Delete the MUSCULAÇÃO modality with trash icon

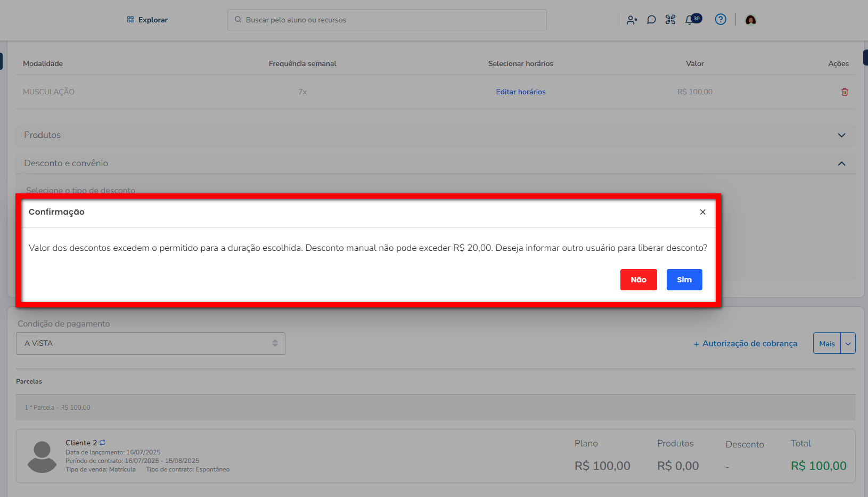pos(845,92)
